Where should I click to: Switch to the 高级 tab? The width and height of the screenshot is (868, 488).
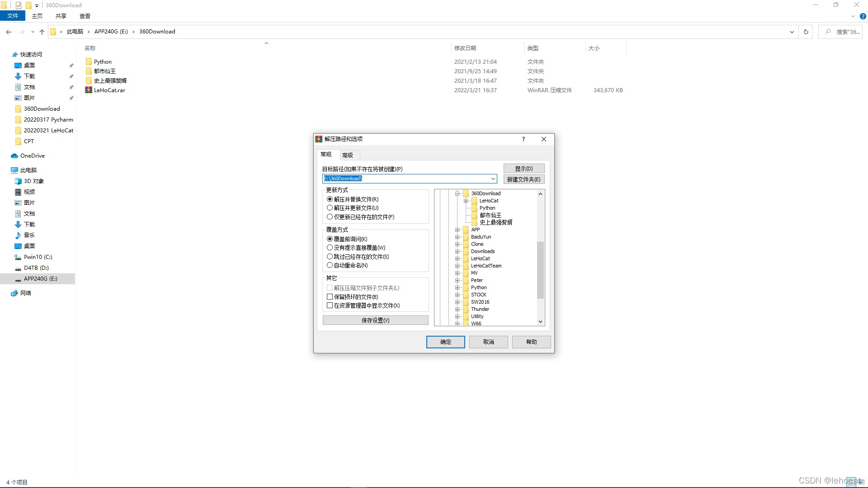pos(348,155)
